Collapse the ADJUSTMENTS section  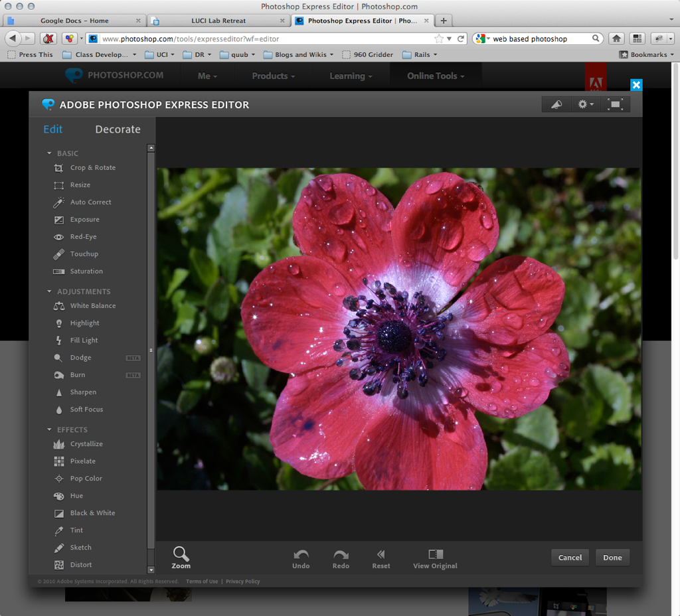pyautogui.click(x=49, y=291)
